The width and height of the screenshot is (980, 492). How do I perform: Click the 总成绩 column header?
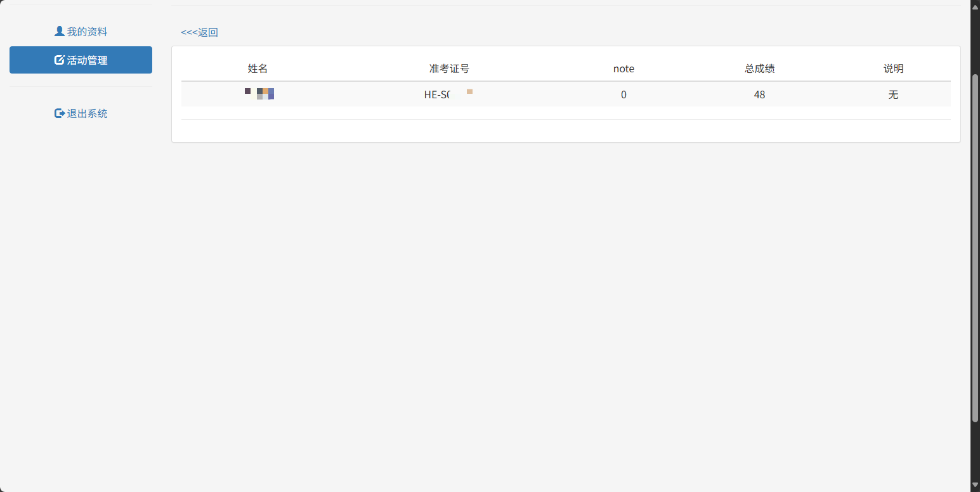759,68
